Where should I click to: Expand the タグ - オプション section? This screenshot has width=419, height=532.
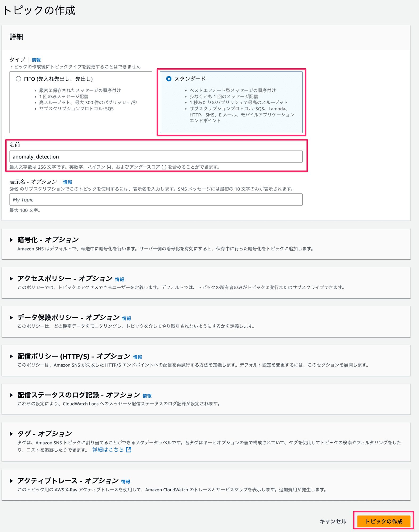pos(11,434)
